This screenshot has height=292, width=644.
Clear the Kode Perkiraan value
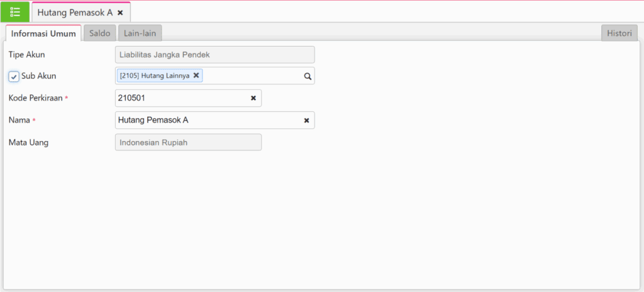(253, 98)
